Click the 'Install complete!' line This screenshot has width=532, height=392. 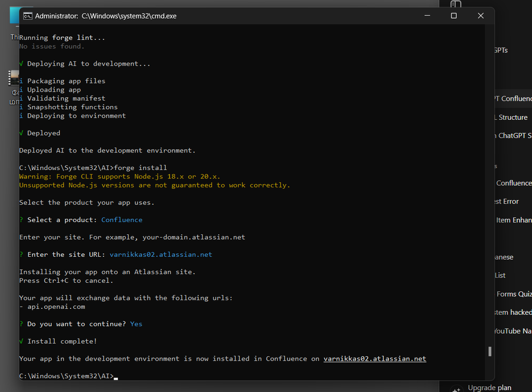point(58,341)
